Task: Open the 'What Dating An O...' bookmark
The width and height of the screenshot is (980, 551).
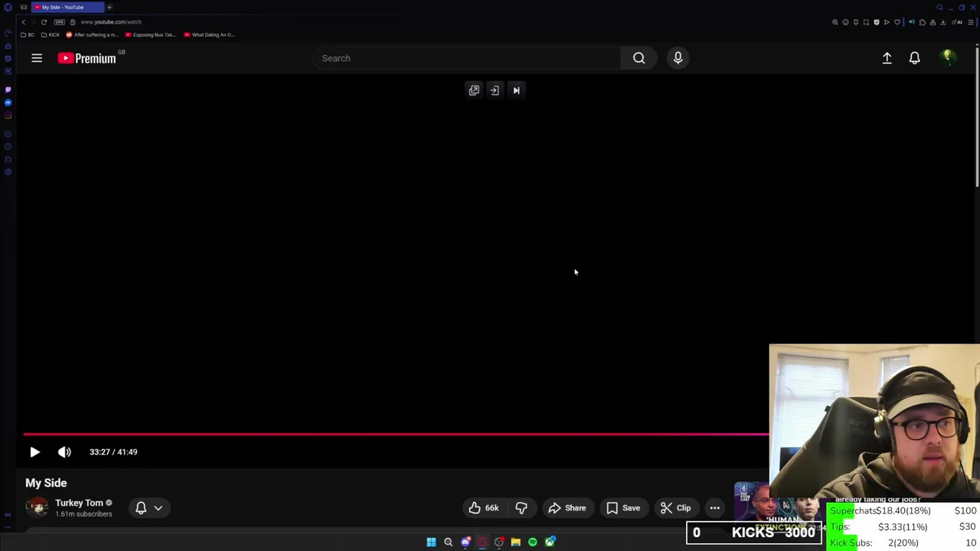Action: 209,34
